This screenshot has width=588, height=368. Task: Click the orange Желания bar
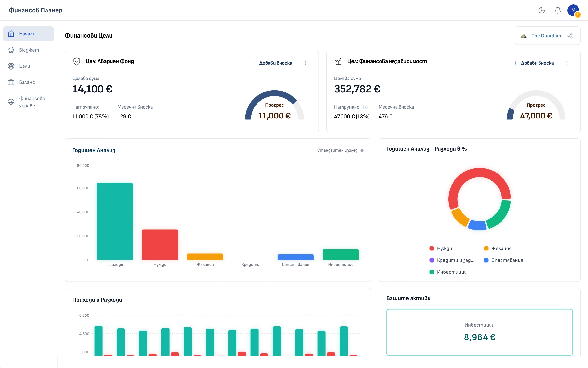pos(205,257)
